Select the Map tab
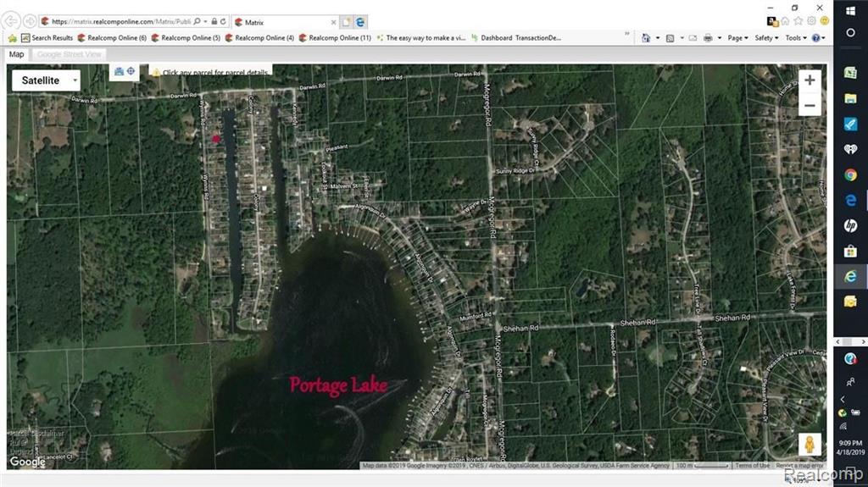Screen dimensions: 868x487 pos(17,54)
